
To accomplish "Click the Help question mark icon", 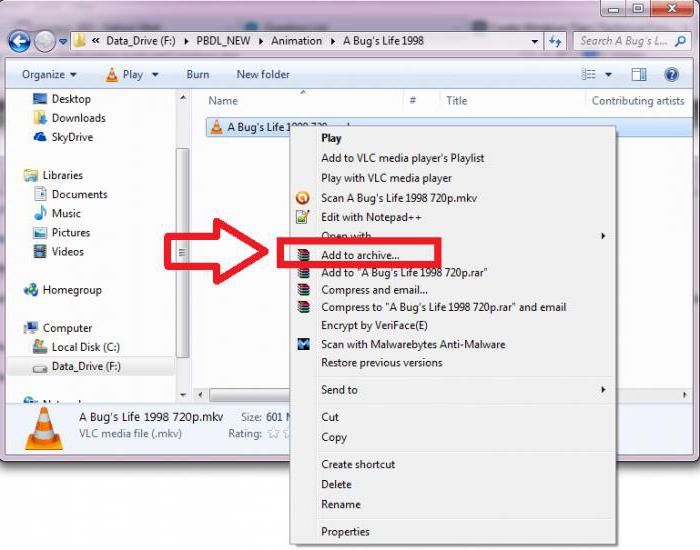I will click(671, 75).
